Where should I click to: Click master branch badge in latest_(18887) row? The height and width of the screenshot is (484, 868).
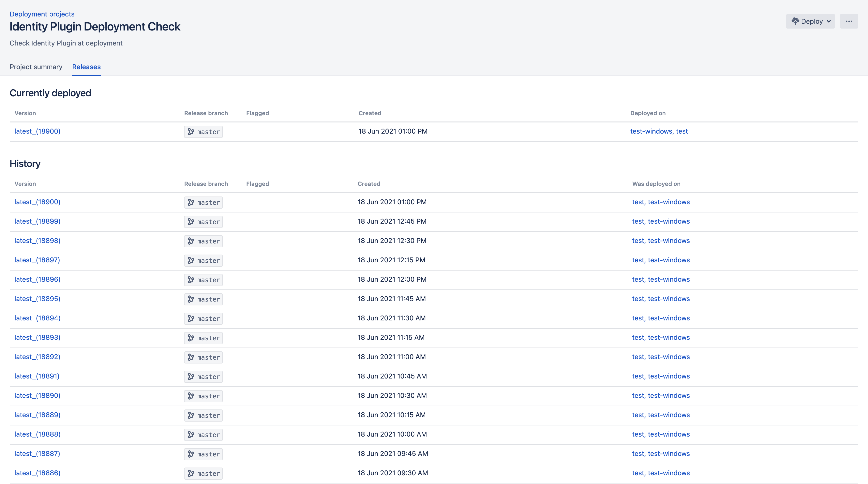(203, 454)
